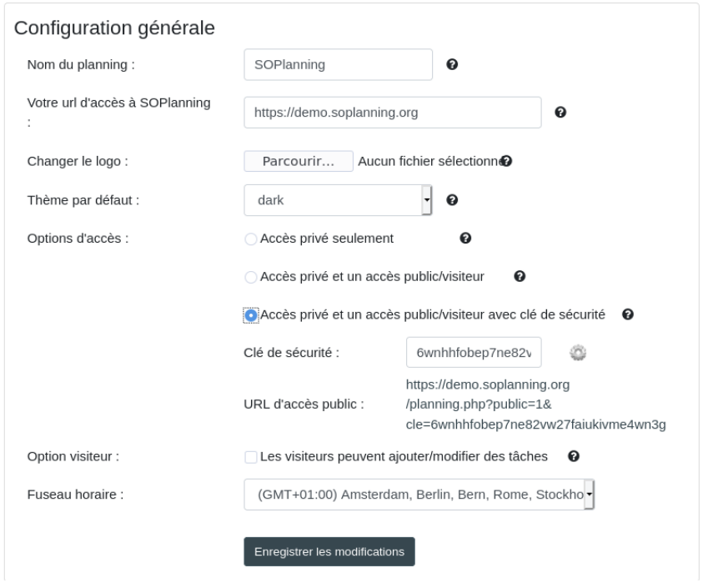Click help icon next to default theme
This screenshot has height=588, width=703.
pyautogui.click(x=452, y=200)
